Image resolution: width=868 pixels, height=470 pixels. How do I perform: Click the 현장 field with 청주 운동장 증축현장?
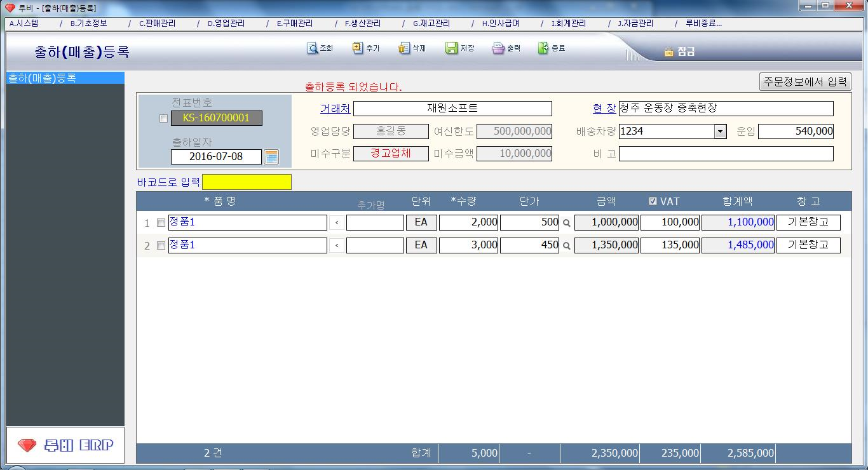[726, 109]
